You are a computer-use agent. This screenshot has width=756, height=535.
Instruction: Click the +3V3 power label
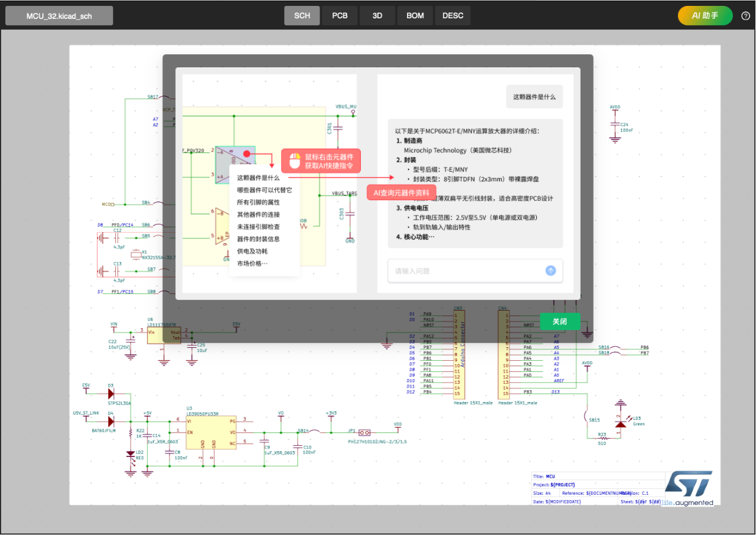point(331,413)
